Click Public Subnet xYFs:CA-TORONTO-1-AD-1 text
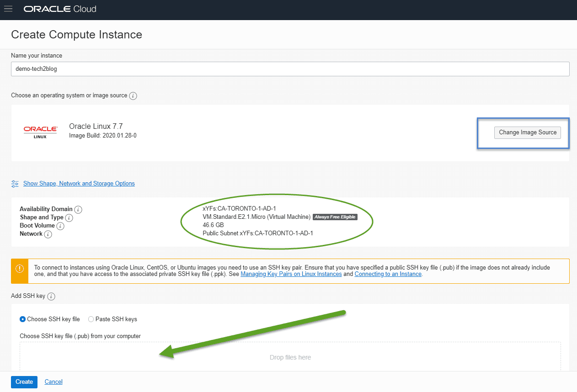The height and width of the screenshot is (392, 577). (x=258, y=233)
